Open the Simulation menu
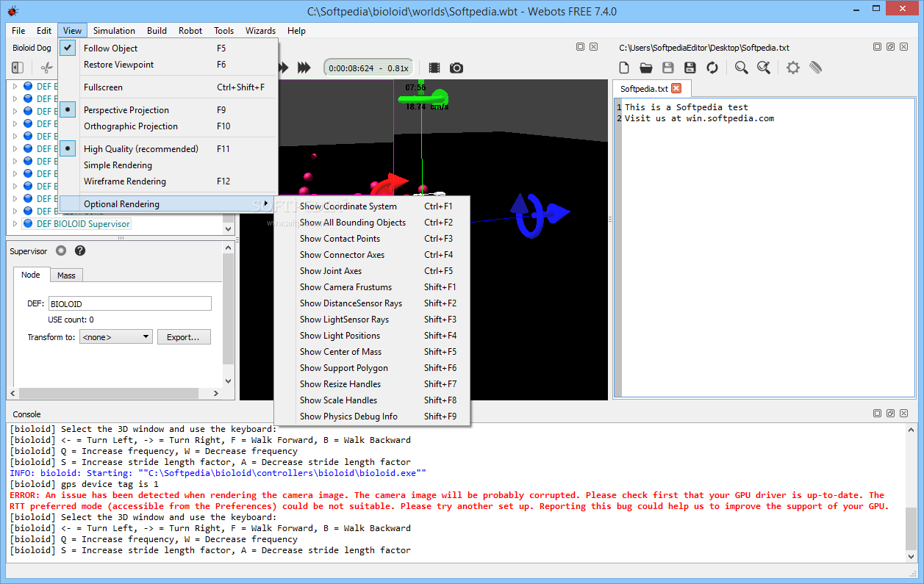Image resolution: width=924 pixels, height=584 pixels. pos(114,31)
